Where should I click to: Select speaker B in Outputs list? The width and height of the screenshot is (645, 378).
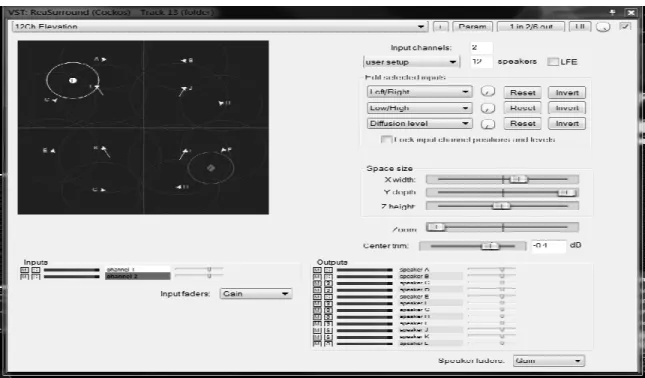click(x=431, y=276)
